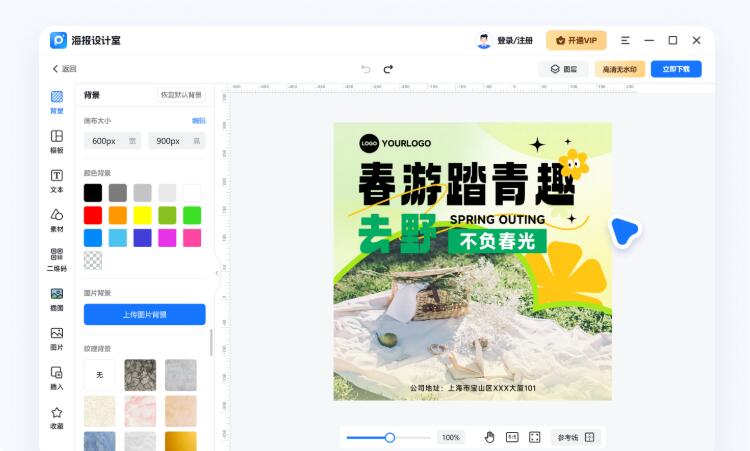Pick the blue color swatch
The image size is (750, 451).
[93, 238]
